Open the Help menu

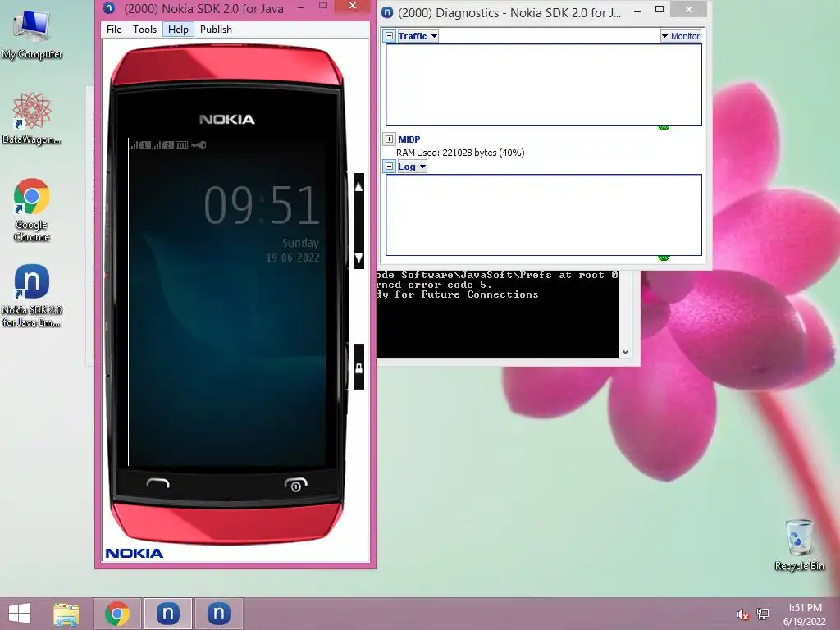pos(178,30)
